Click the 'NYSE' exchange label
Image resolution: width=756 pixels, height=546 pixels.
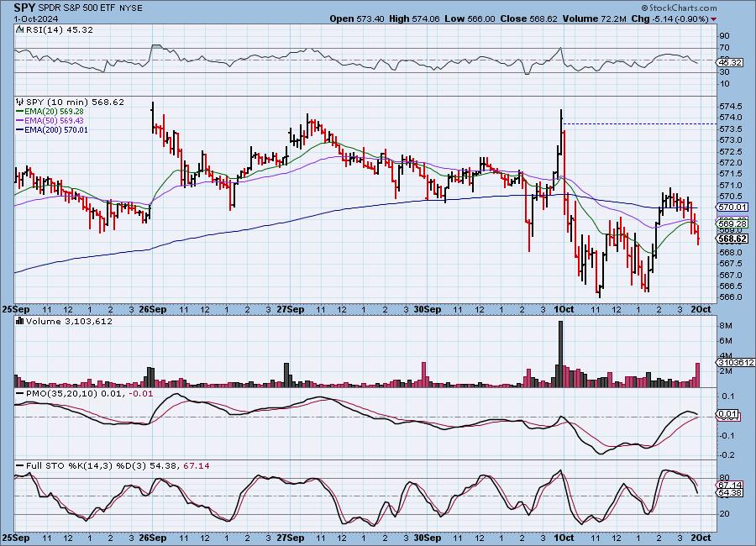click(x=131, y=8)
